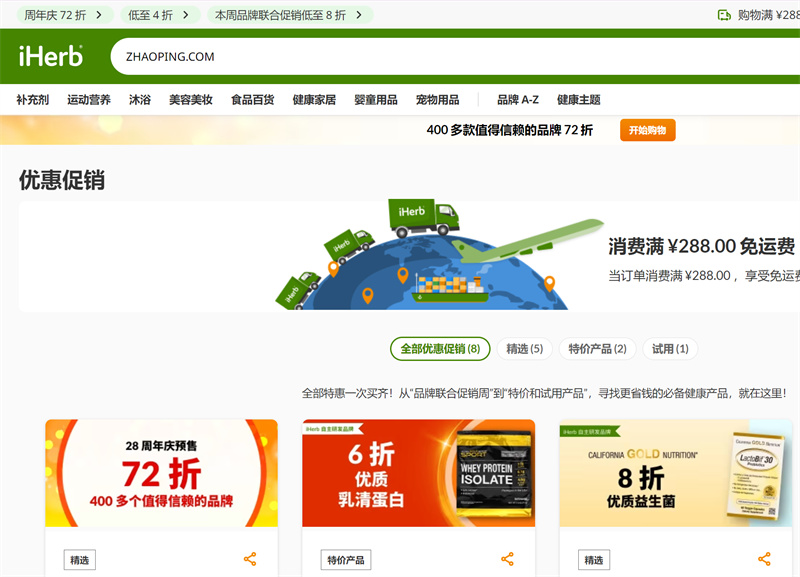Click the free shipping truck icon
The image size is (800, 577).
(x=724, y=15)
